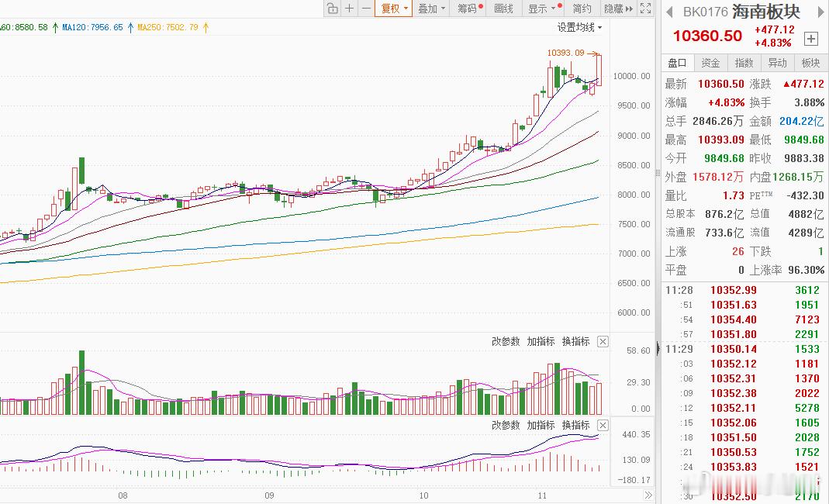
Task: Toggle the 隐藏 hide panel button
Action: [x=618, y=9]
